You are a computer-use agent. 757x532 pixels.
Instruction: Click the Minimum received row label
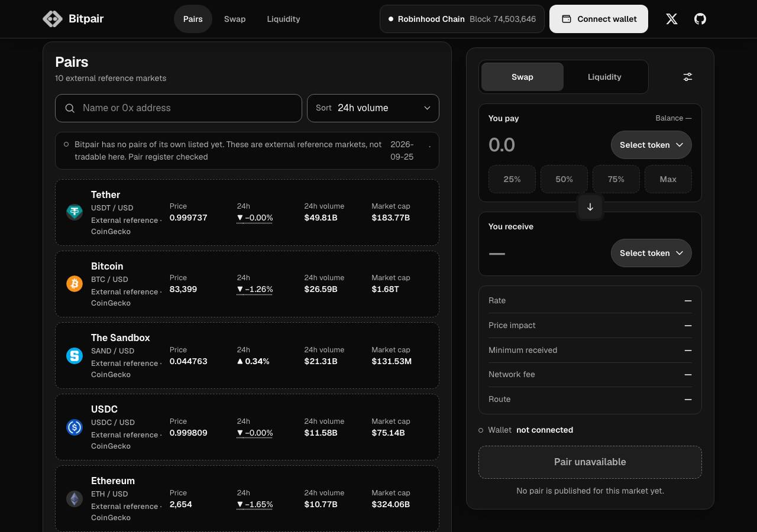click(x=523, y=350)
